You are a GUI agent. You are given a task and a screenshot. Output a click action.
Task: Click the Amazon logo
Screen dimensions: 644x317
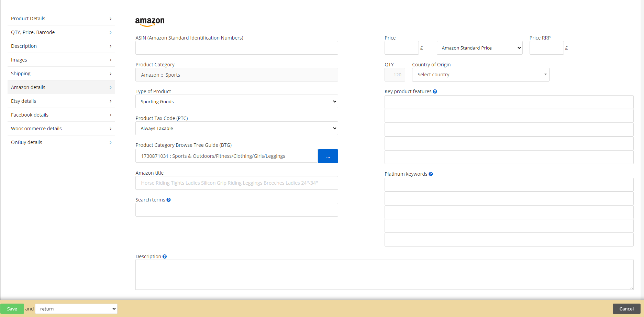click(x=150, y=22)
